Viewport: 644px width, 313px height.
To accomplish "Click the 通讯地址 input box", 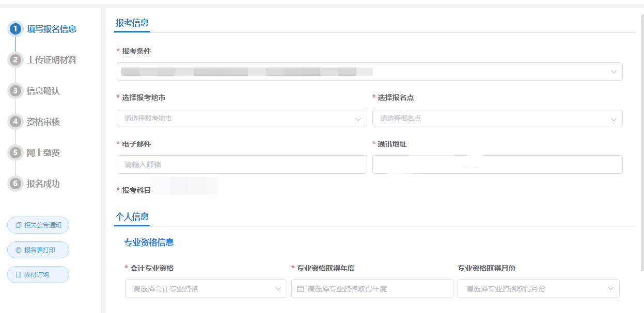I will click(x=497, y=164).
